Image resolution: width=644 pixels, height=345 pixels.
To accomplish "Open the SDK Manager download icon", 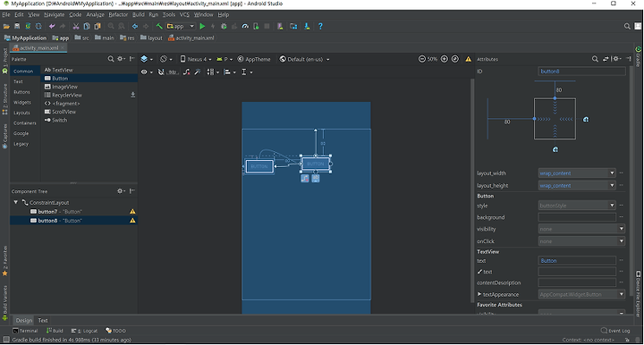I will coord(307,26).
